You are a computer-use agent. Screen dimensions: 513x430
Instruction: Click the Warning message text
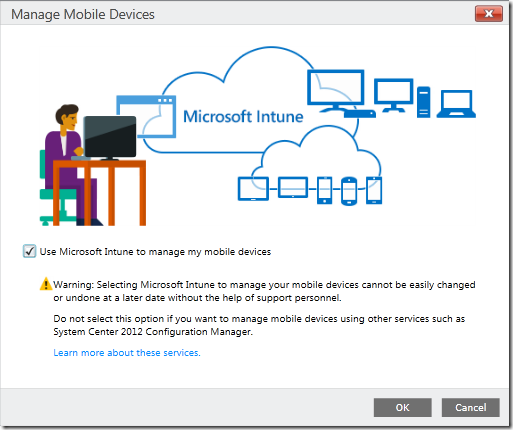click(264, 291)
